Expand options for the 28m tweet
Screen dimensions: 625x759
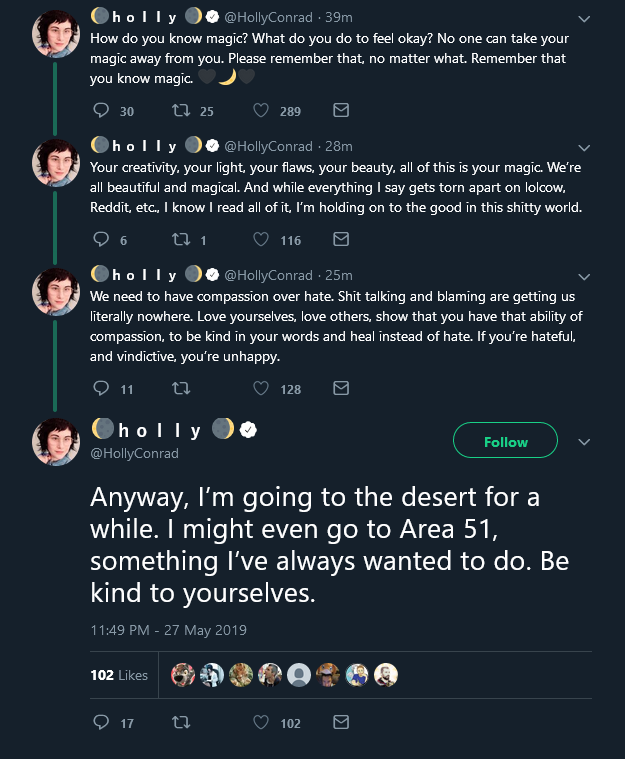click(x=584, y=148)
